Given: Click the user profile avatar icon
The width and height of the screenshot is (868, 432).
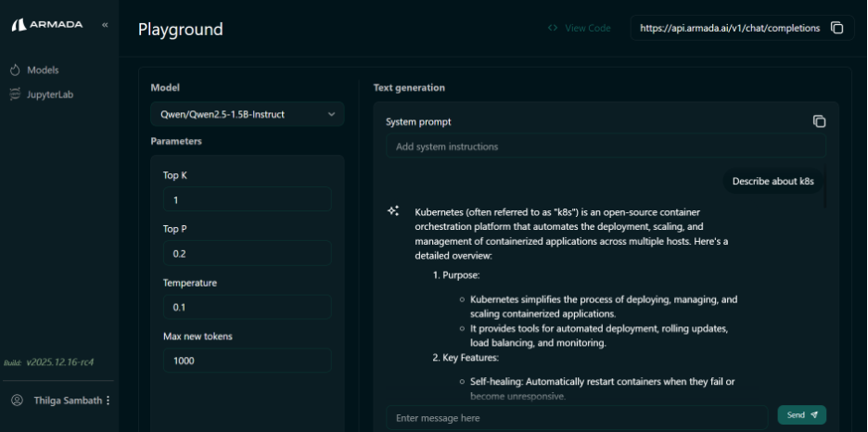Looking at the screenshot, I should point(16,400).
